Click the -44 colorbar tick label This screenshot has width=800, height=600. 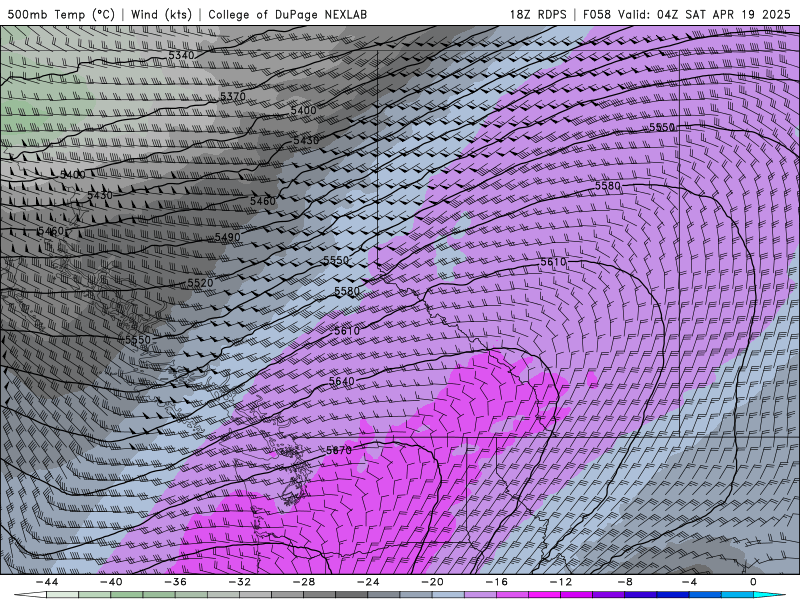coord(47,582)
